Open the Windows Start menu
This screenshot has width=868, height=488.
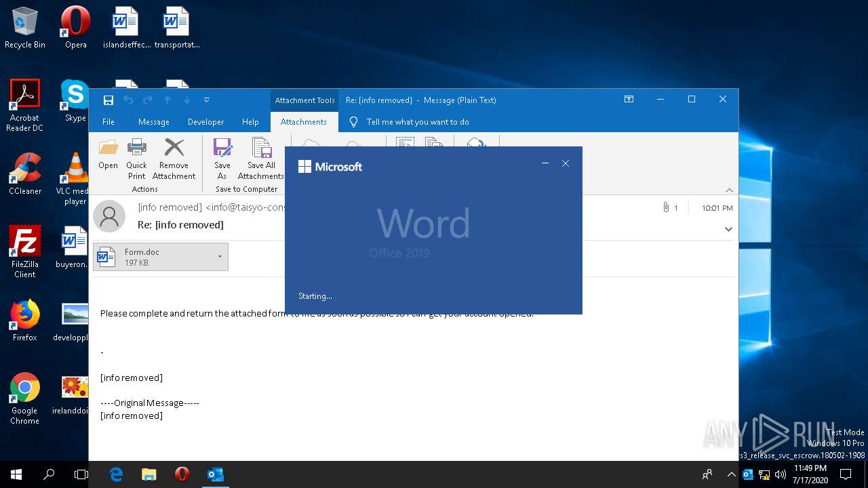(16, 474)
